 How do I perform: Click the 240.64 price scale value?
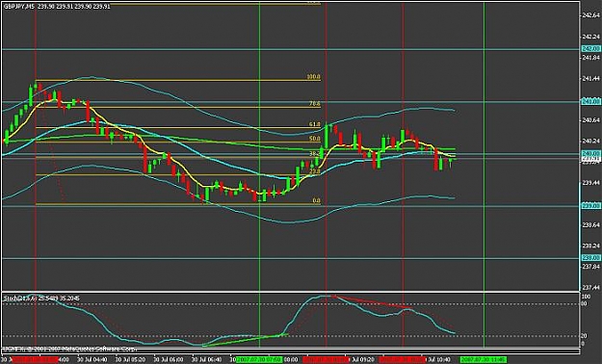click(590, 120)
